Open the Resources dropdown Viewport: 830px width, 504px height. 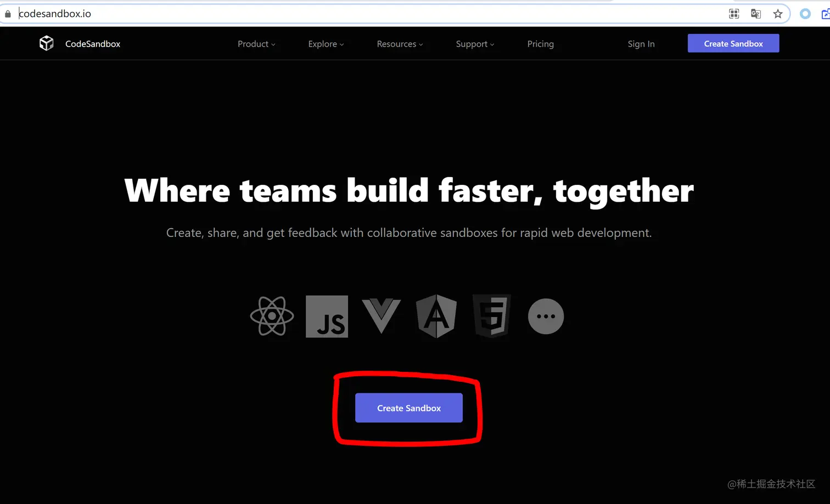coord(400,44)
